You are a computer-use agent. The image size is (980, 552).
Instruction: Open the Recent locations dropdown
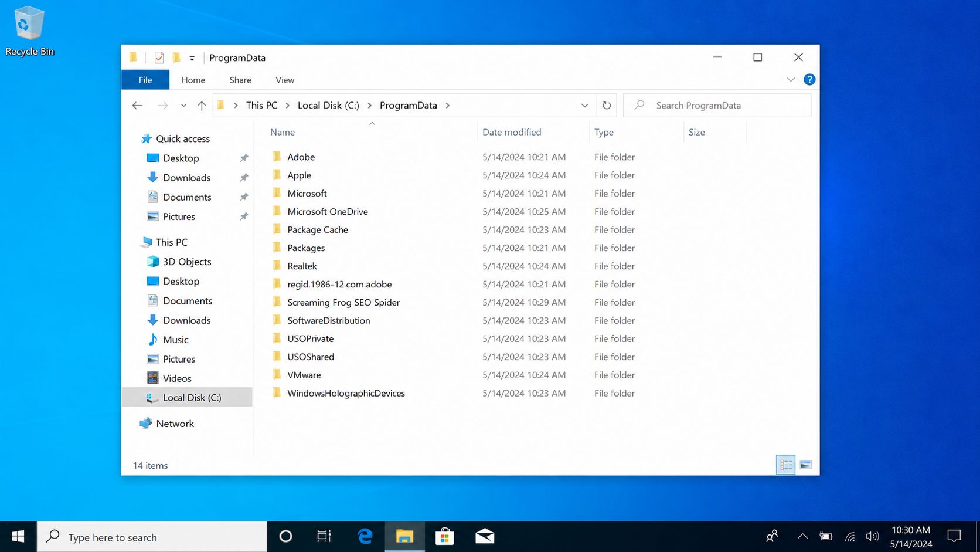point(183,106)
